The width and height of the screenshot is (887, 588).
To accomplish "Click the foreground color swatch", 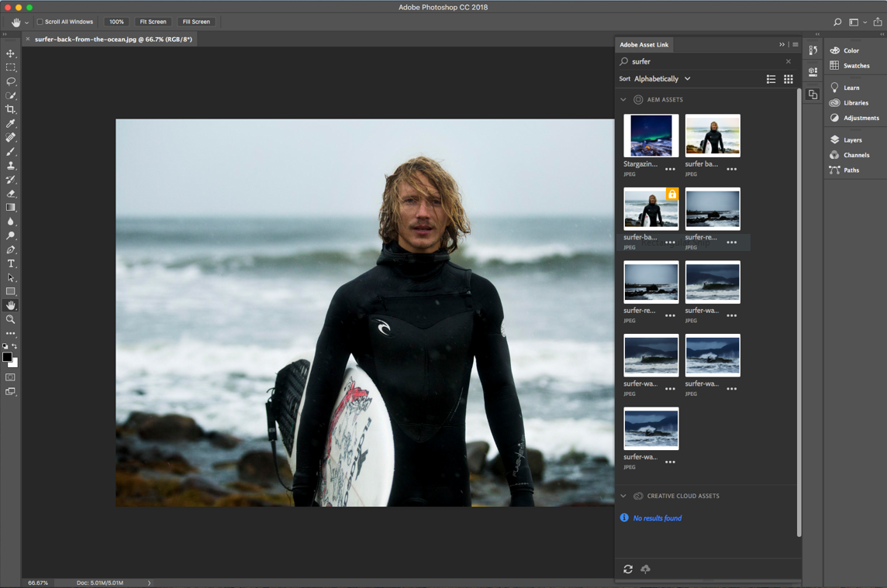I will pyautogui.click(x=7, y=357).
